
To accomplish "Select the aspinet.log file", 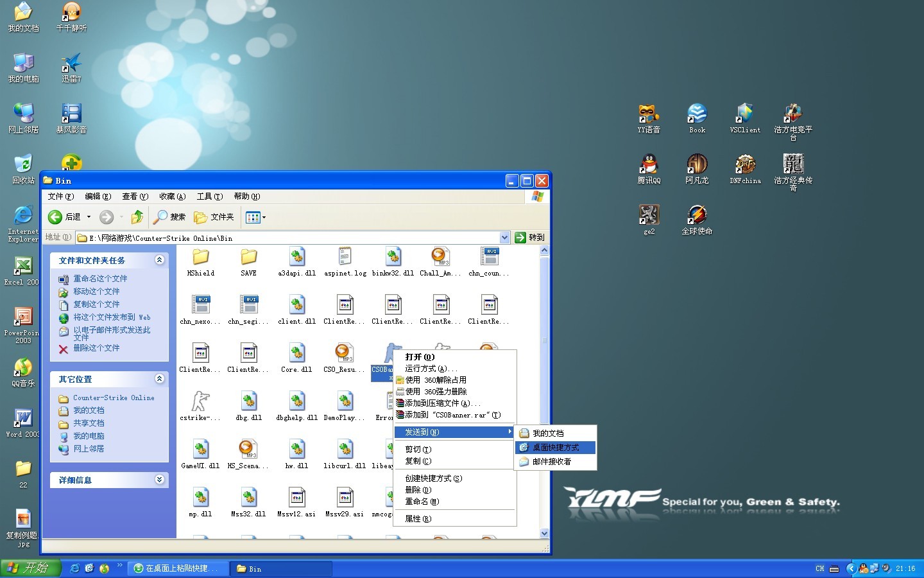I will (x=345, y=262).
